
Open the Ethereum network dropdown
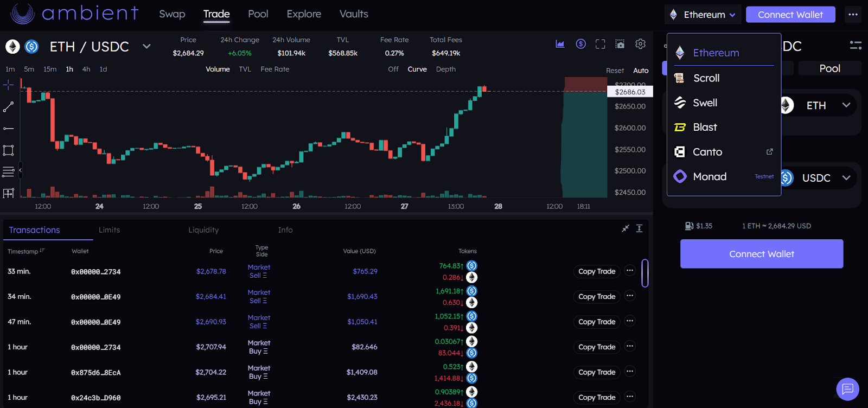pos(703,15)
